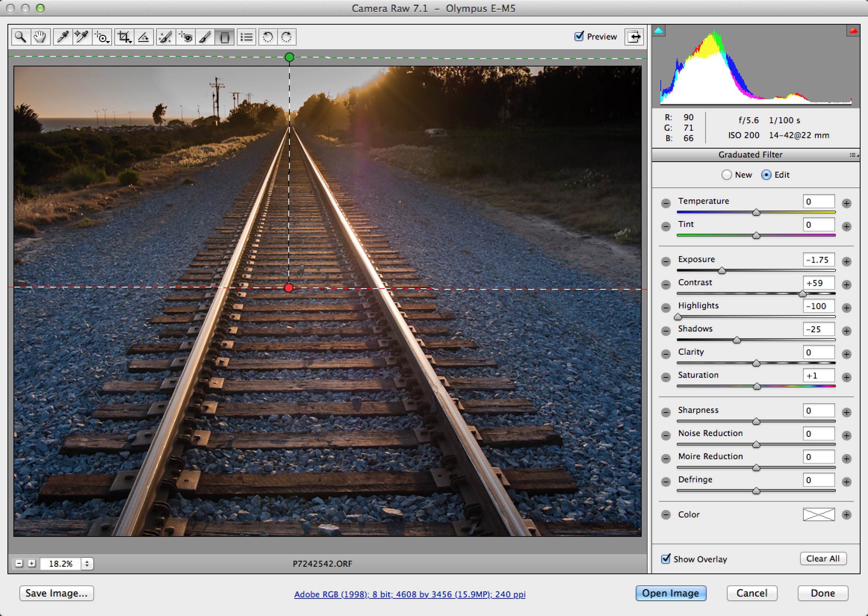Click the Clear All button

(825, 558)
